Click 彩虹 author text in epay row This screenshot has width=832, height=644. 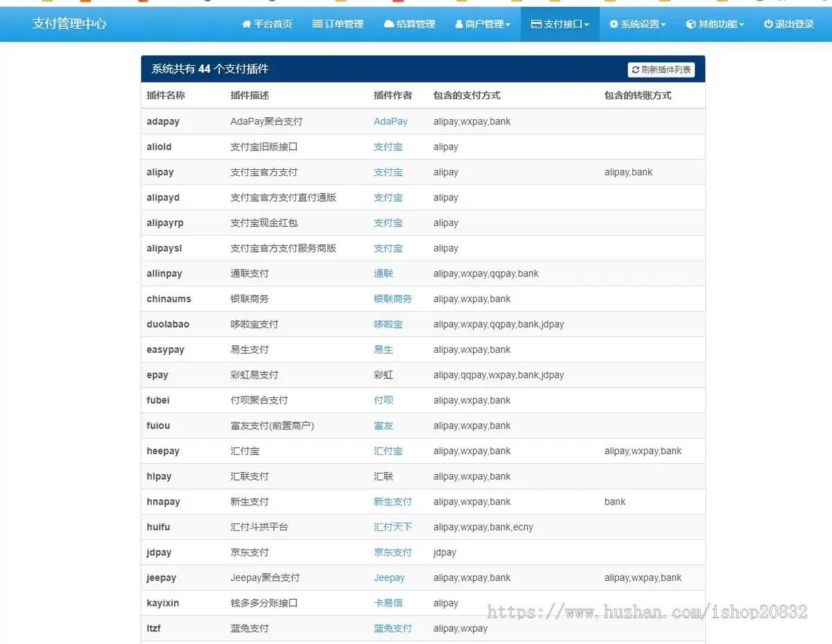383,375
